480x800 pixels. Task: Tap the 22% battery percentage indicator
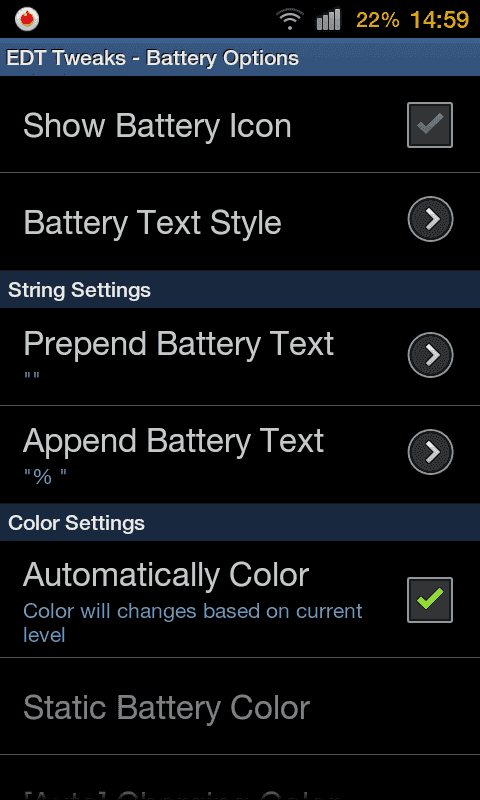coord(377,20)
